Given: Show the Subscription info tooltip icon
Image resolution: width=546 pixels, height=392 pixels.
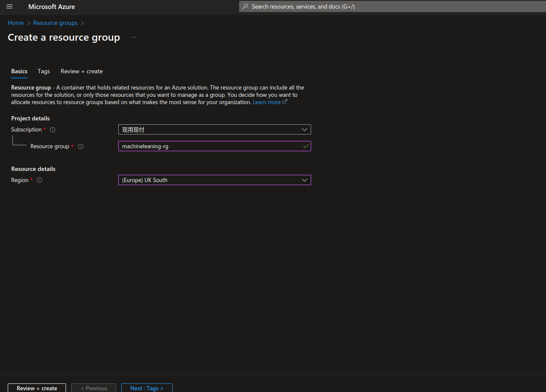Looking at the screenshot, I should [53, 130].
